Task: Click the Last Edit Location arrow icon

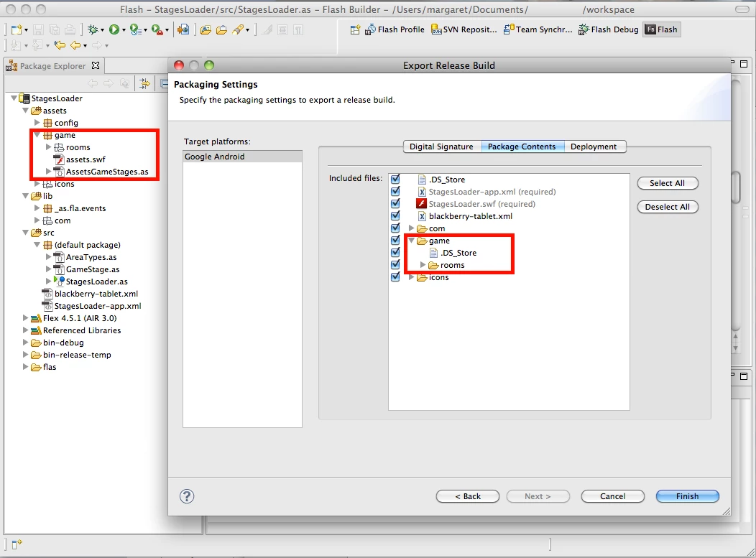Action: (60, 45)
